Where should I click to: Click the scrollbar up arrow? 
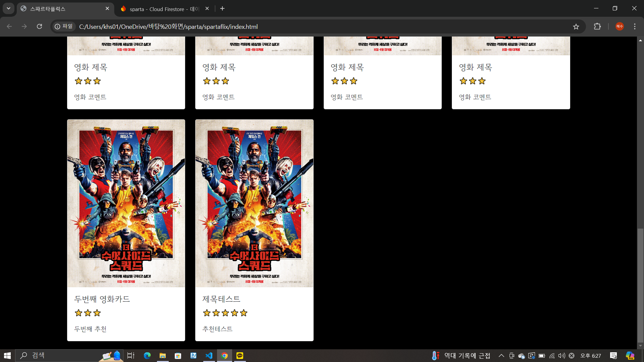(x=640, y=40)
